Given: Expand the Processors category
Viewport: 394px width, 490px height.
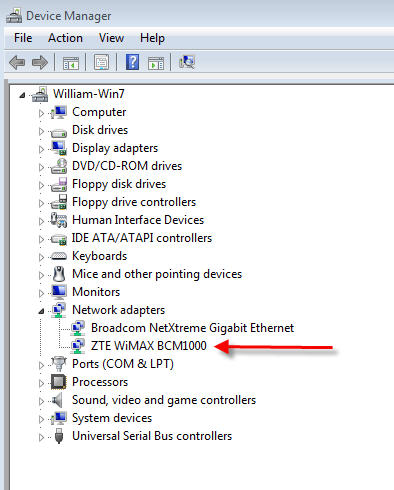Looking at the screenshot, I should pos(41,383).
